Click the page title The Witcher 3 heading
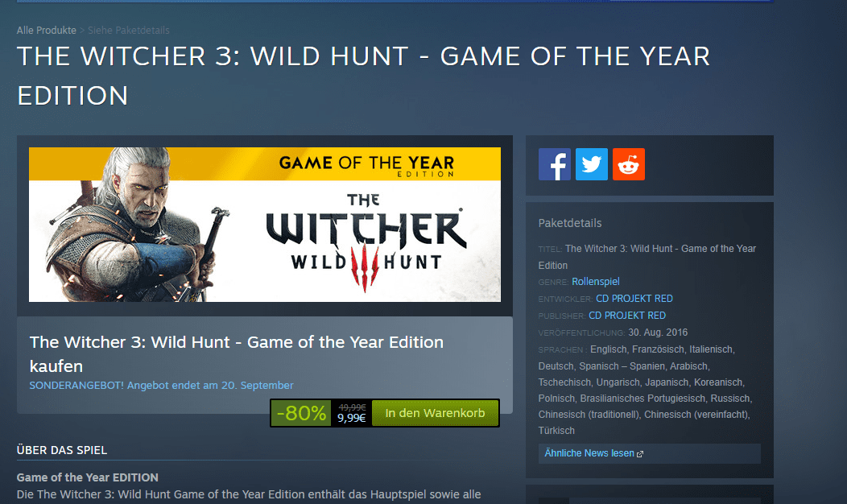 pos(364,76)
